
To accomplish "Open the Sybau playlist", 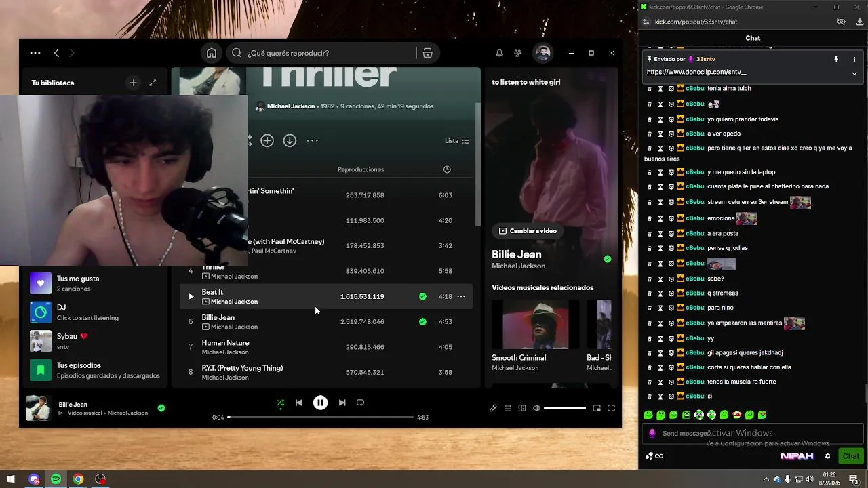I will click(x=94, y=341).
